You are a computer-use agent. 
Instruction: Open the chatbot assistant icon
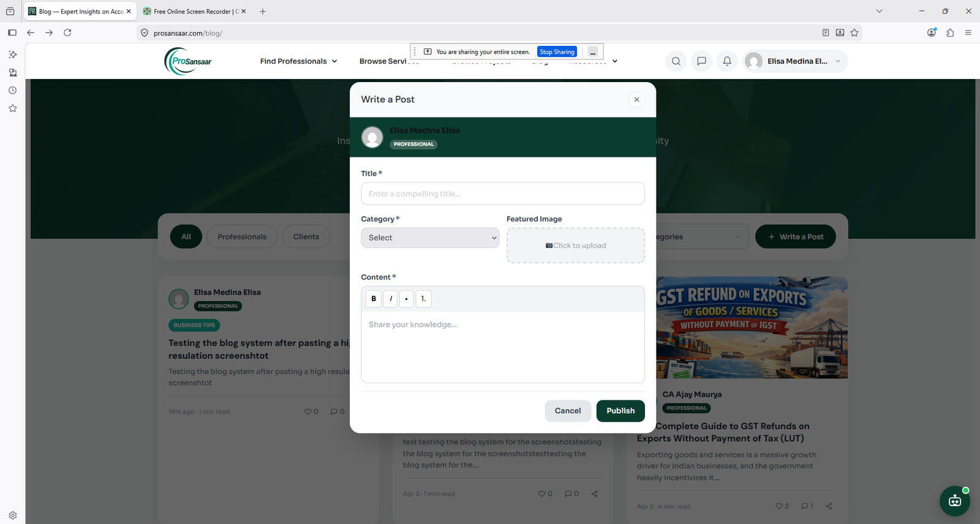(955, 501)
